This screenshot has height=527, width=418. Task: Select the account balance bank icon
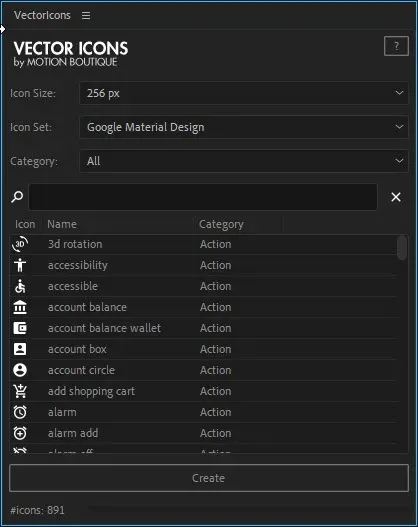[x=20, y=307]
